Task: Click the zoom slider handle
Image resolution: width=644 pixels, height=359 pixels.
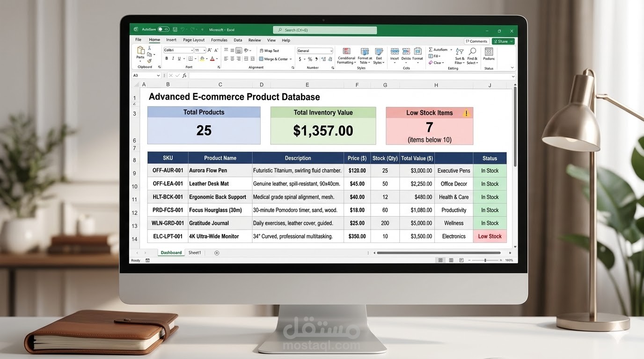Action: click(485, 260)
